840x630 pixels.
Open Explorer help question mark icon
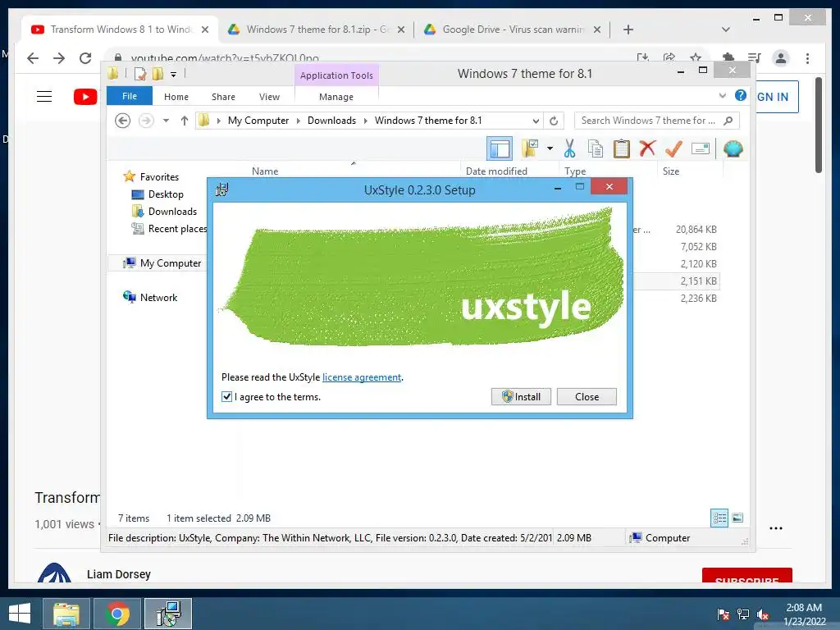(741, 95)
